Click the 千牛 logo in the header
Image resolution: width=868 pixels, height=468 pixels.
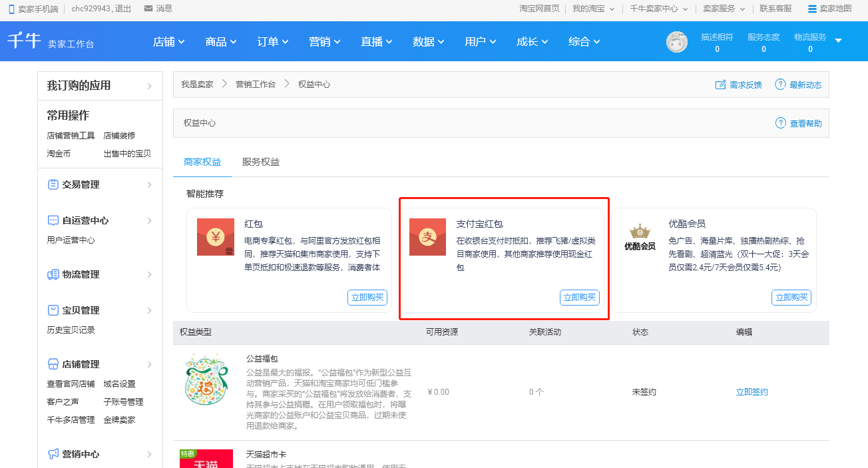[x=24, y=40]
